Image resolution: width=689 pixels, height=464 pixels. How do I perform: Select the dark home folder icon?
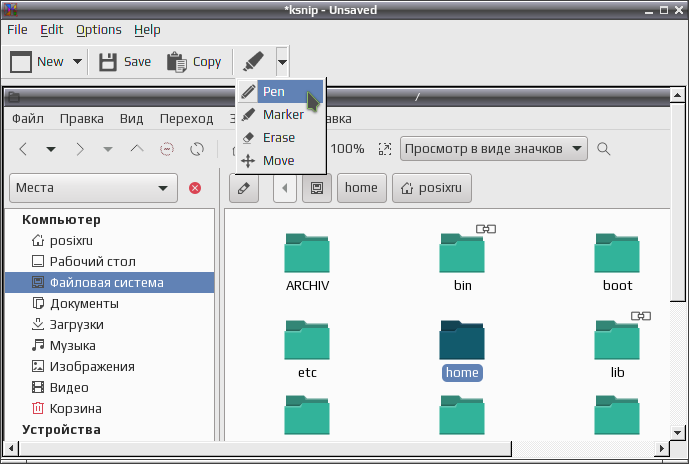click(x=462, y=340)
